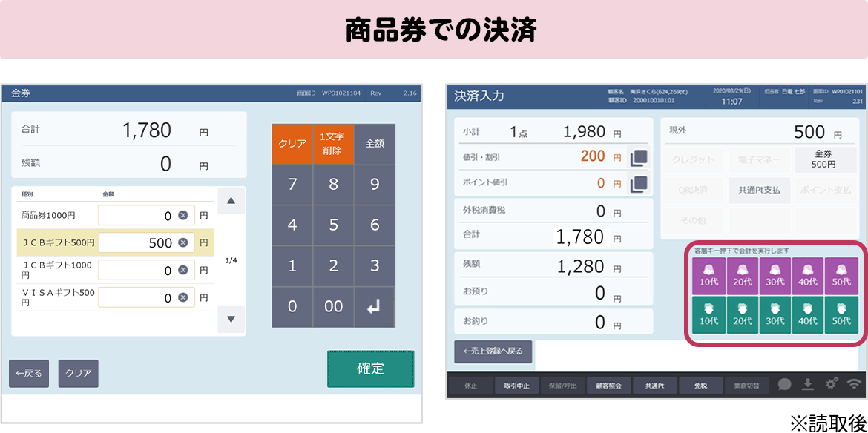Click 顧客照会 in the bottom bar

pos(608,386)
